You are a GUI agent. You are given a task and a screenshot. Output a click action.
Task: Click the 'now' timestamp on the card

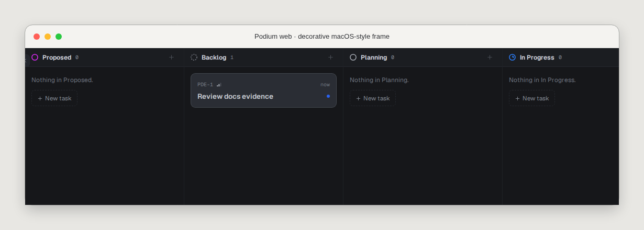pos(325,85)
